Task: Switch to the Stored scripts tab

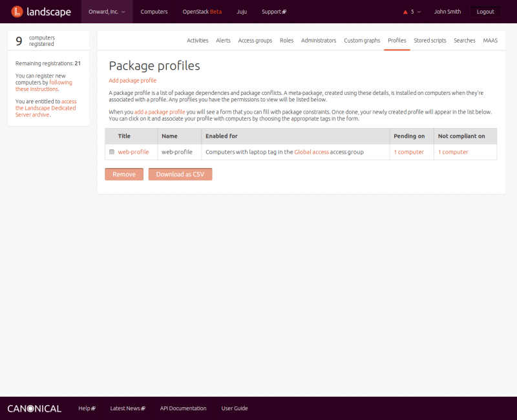Action: [430, 40]
